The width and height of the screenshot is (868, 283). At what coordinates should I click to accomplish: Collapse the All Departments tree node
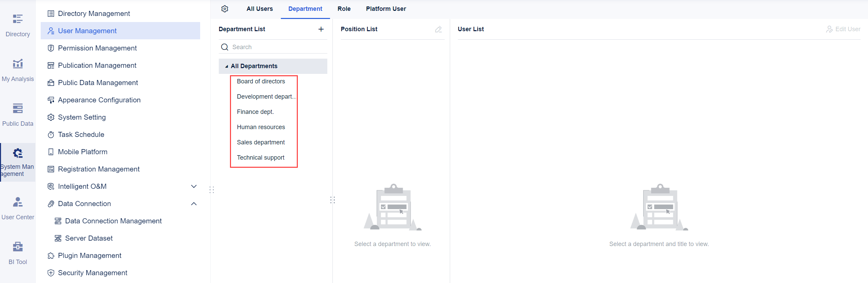click(226, 66)
